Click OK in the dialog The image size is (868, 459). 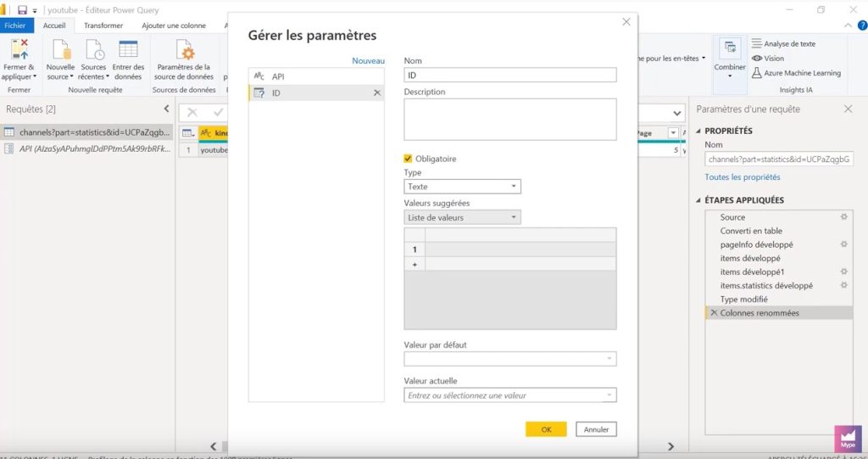[546, 429]
